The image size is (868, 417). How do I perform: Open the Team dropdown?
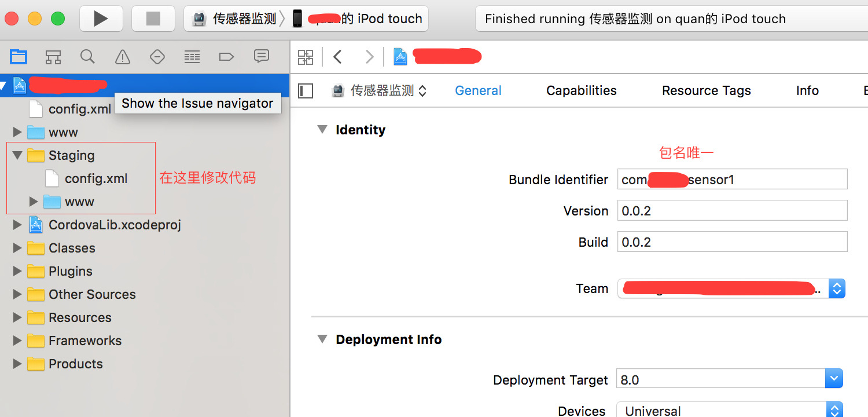[837, 288]
